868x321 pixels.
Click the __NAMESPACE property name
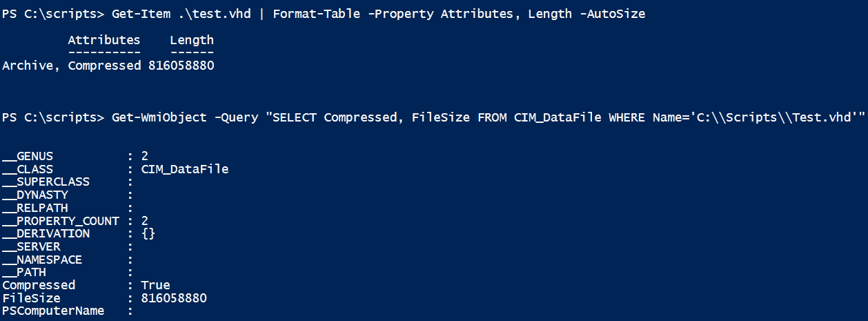point(42,260)
